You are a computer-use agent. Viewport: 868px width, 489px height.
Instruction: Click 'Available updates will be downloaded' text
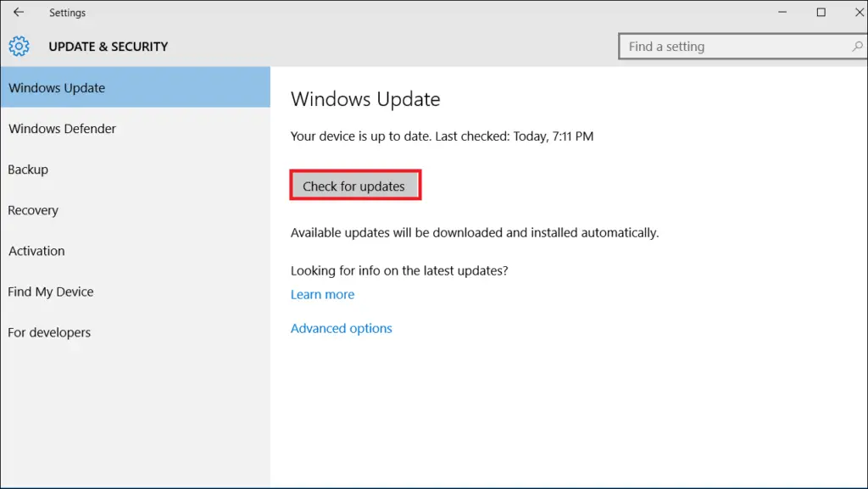[475, 233]
